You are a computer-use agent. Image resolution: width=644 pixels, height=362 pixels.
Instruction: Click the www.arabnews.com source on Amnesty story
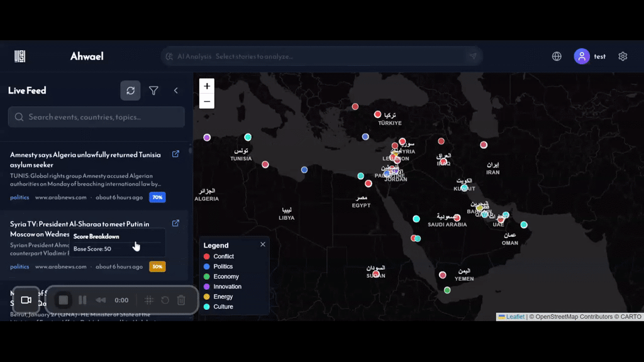61,197
